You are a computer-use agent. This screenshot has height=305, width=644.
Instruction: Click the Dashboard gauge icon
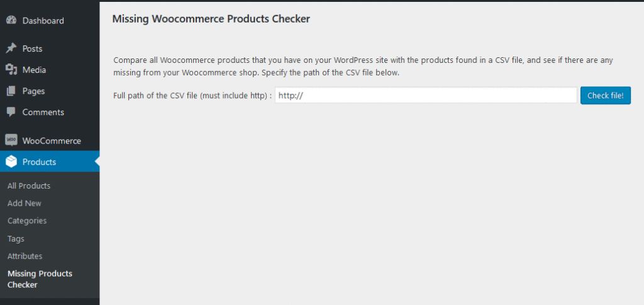(x=11, y=21)
